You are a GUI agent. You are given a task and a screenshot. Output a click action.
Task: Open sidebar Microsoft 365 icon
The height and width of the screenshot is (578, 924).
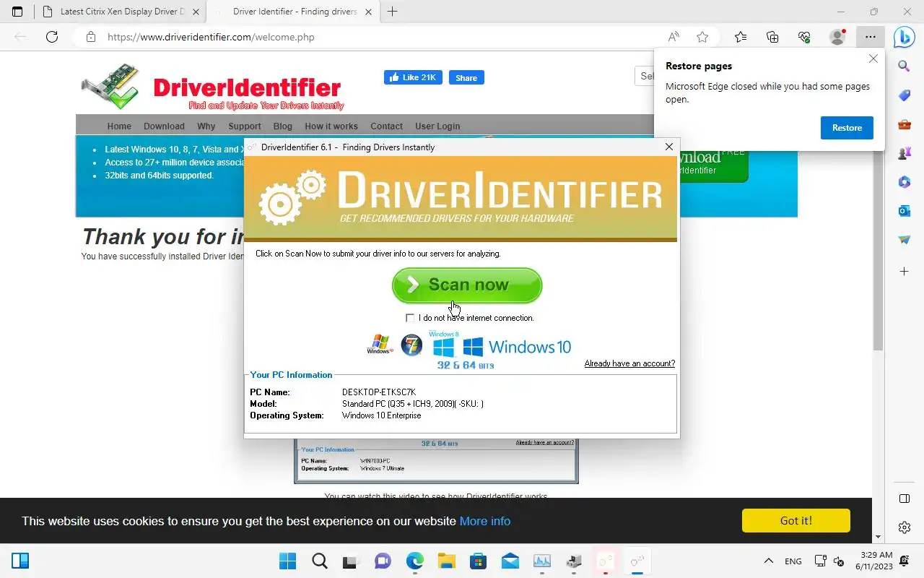click(904, 182)
